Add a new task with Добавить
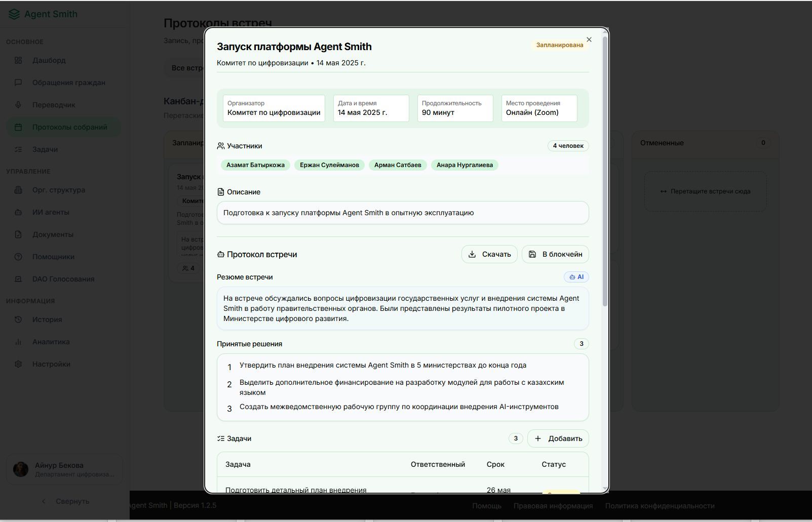812x522 pixels. pos(558,438)
